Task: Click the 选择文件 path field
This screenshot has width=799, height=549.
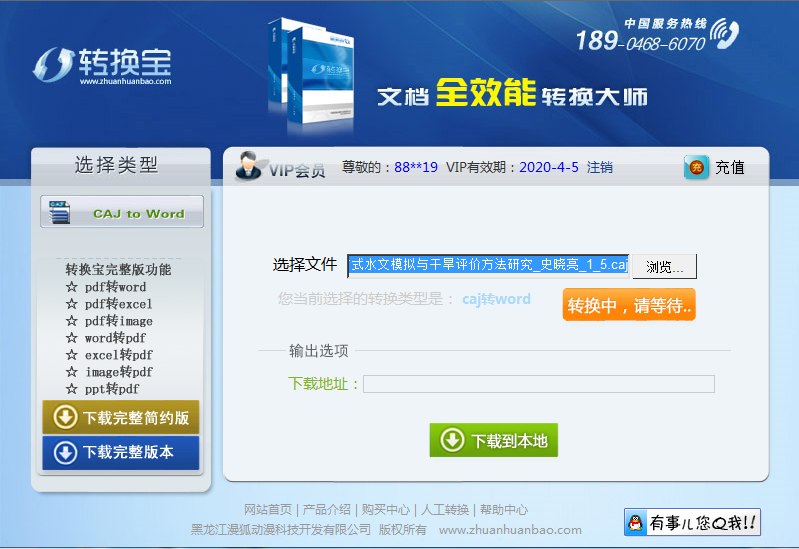Action: pos(488,266)
